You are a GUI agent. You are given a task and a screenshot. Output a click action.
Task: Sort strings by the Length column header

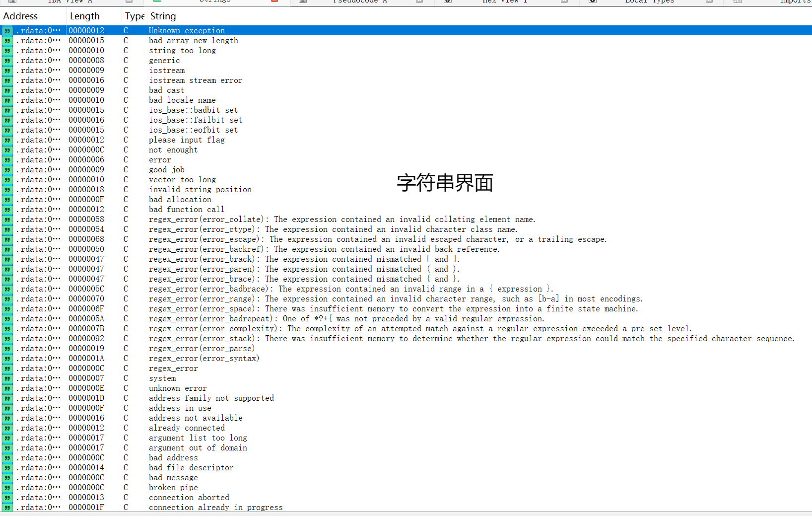coord(84,16)
